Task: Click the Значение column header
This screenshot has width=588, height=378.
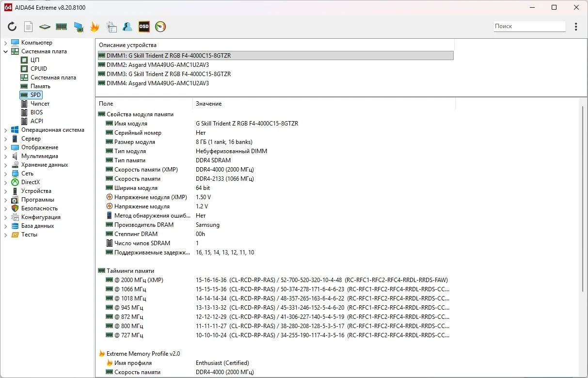Action: coord(324,104)
